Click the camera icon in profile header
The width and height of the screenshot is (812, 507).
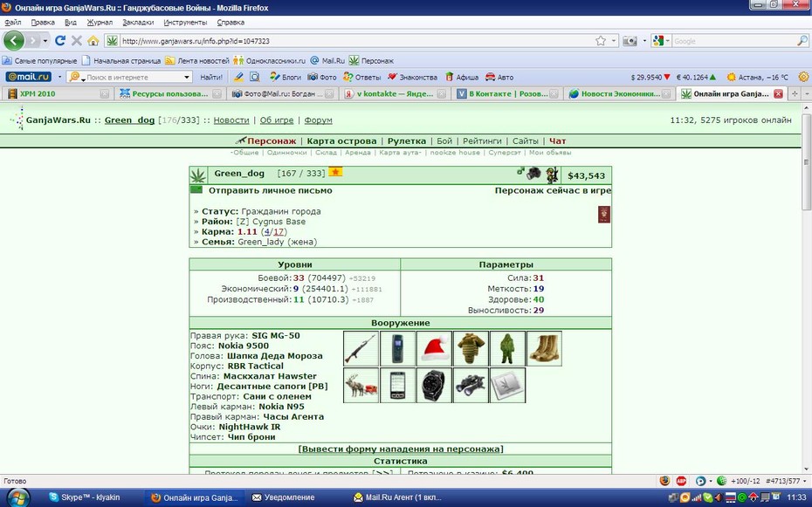tap(533, 173)
